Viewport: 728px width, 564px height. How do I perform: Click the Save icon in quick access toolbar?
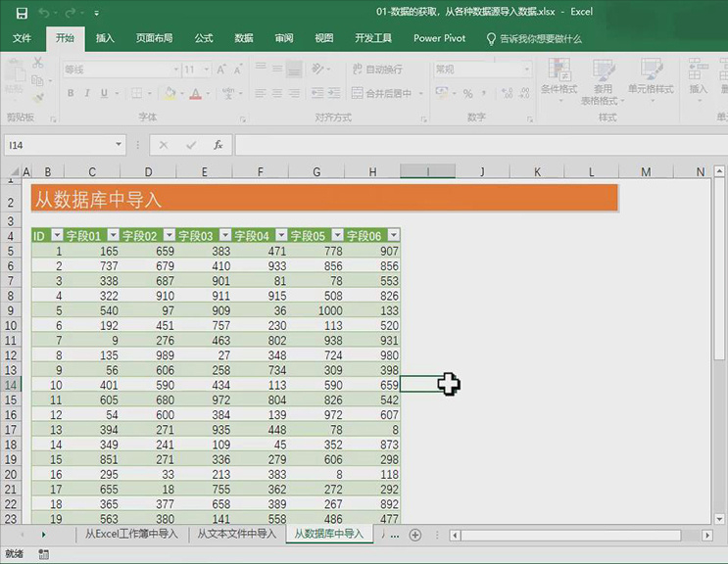point(22,13)
